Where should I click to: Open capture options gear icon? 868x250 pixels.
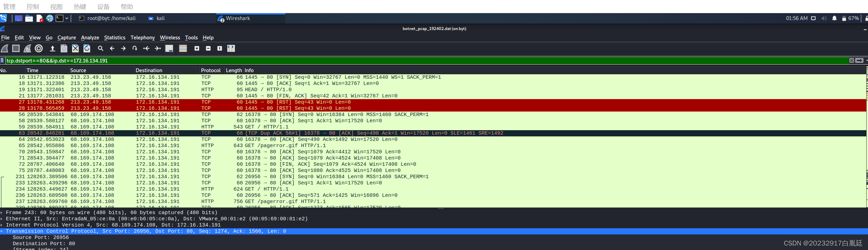point(39,49)
